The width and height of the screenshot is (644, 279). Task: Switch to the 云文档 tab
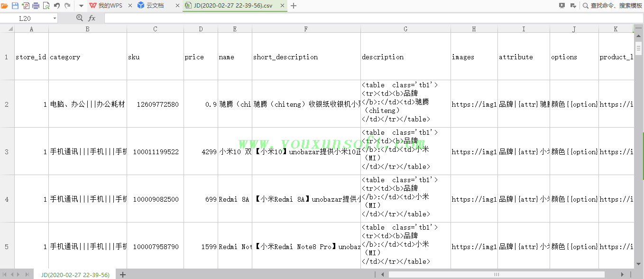[x=151, y=6]
